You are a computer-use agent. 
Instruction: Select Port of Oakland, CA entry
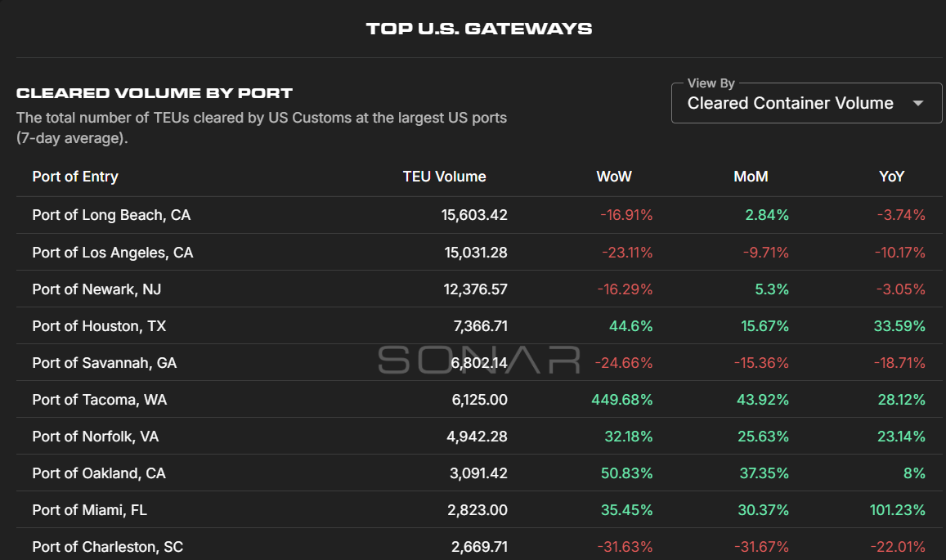pos(99,473)
